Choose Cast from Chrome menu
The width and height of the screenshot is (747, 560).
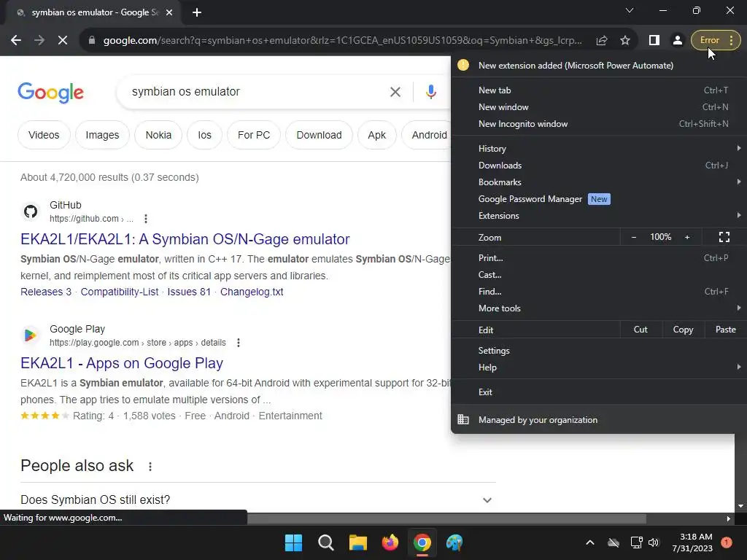(x=599, y=275)
